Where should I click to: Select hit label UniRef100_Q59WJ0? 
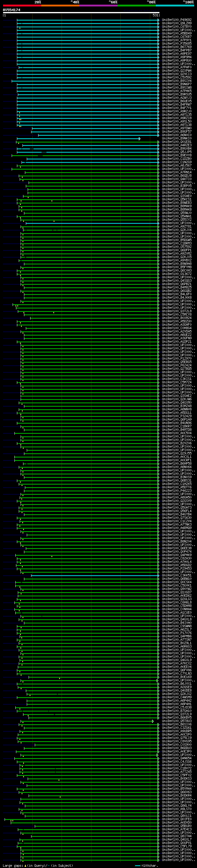pyautogui.click(x=177, y=213)
